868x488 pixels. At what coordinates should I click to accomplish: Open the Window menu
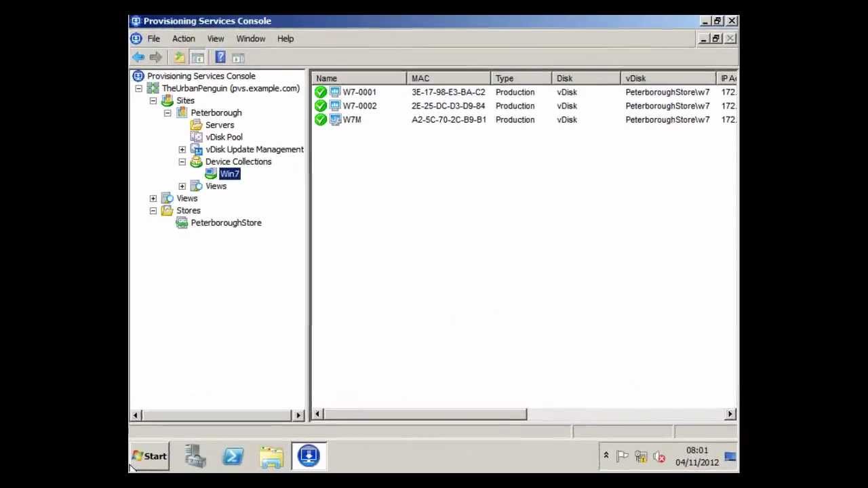pyautogui.click(x=251, y=39)
